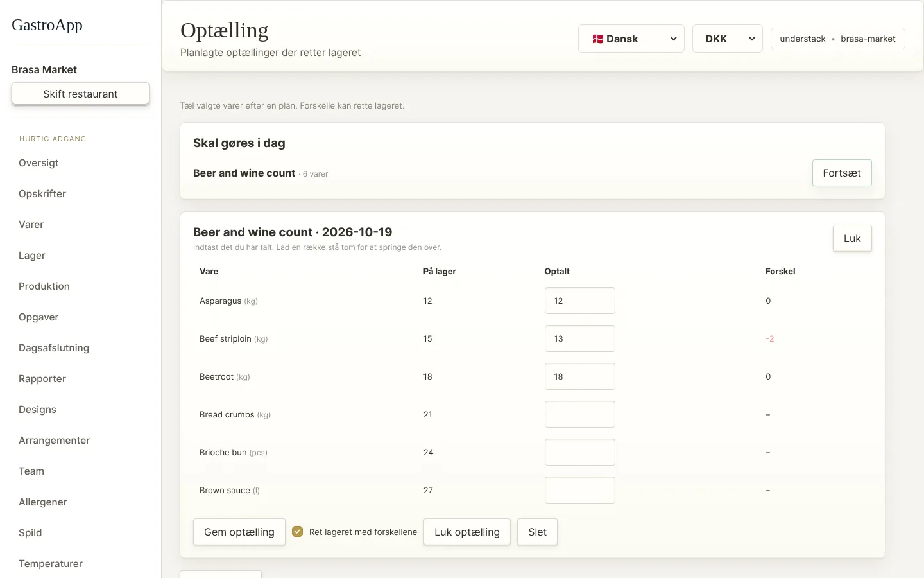Click the Beetroot counted quantity field
The height and width of the screenshot is (578, 924).
(x=580, y=376)
